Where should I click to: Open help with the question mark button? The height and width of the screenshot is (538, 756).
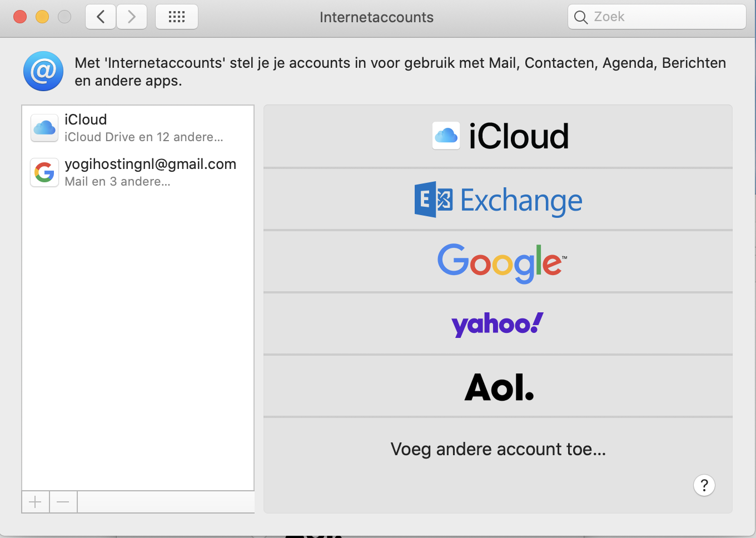[x=704, y=485]
